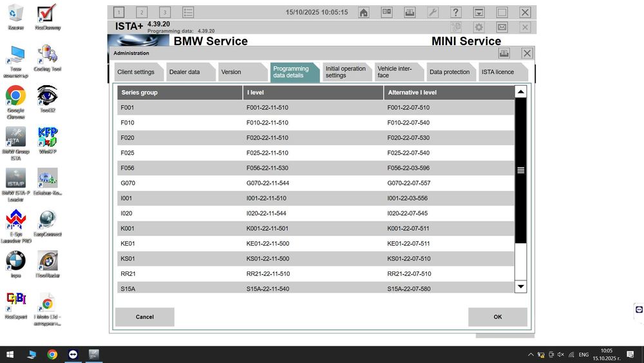Click operations slot 3 button

[165, 12]
